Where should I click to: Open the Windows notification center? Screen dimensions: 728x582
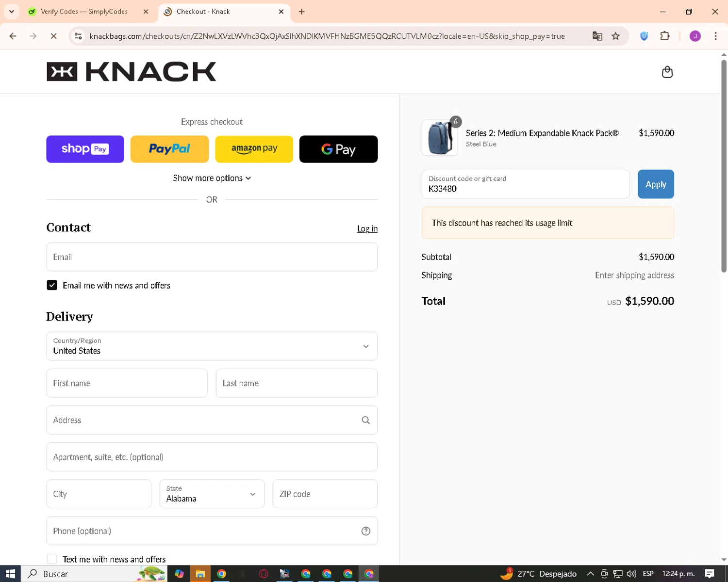click(x=710, y=574)
